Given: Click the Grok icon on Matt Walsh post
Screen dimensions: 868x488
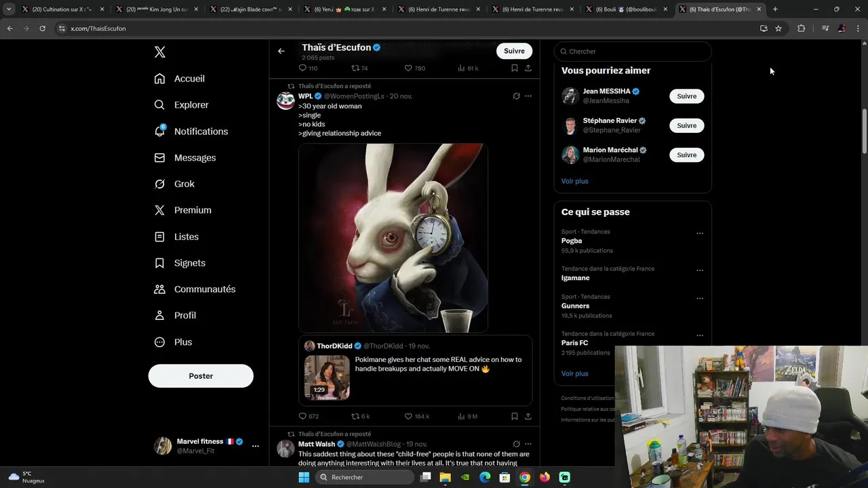Looking at the screenshot, I should point(516,444).
